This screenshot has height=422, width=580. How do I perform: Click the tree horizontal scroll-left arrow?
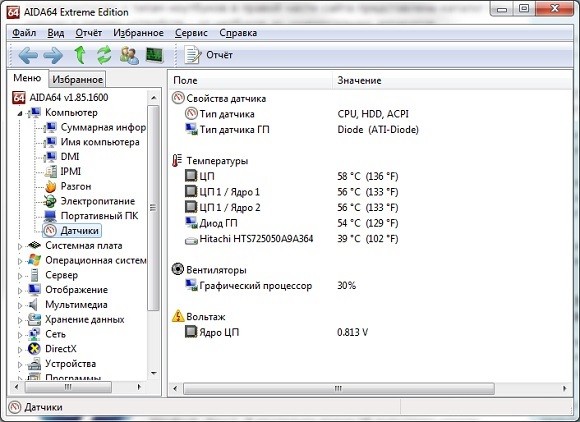(x=16, y=387)
